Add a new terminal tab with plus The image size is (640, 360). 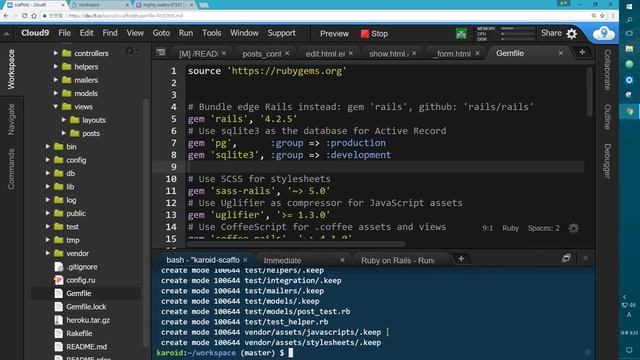tap(461, 259)
